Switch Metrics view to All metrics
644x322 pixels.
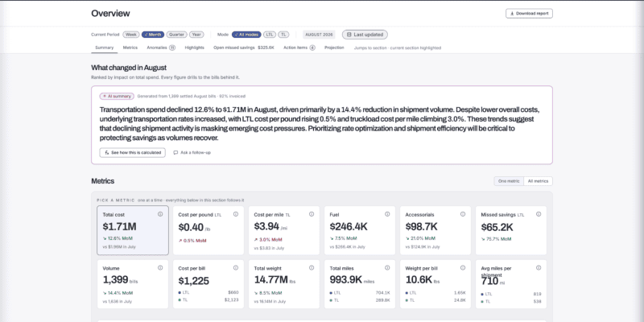pyautogui.click(x=538, y=181)
